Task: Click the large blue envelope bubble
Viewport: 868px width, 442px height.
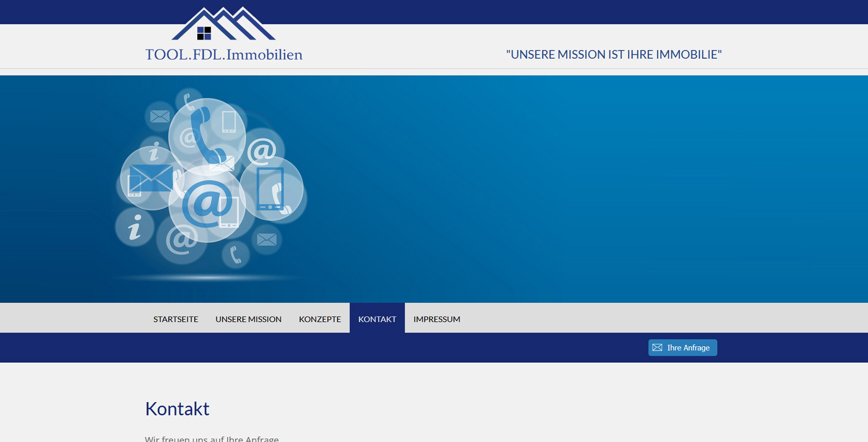Action: pos(150,178)
